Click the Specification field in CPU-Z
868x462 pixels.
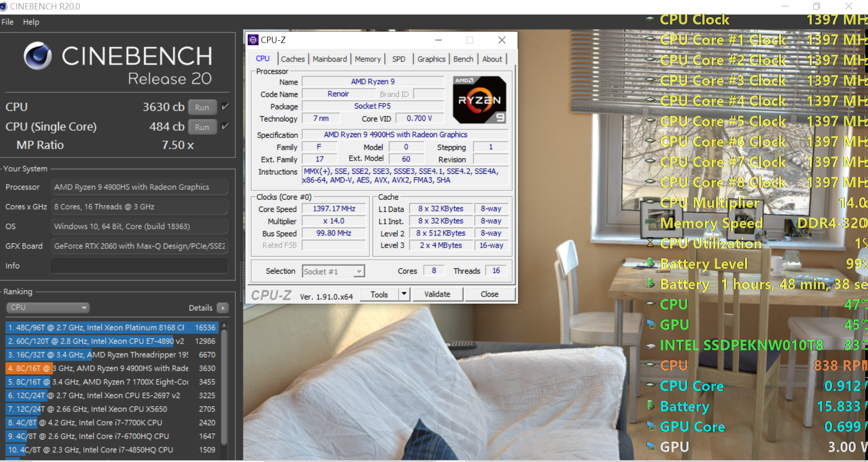point(405,134)
